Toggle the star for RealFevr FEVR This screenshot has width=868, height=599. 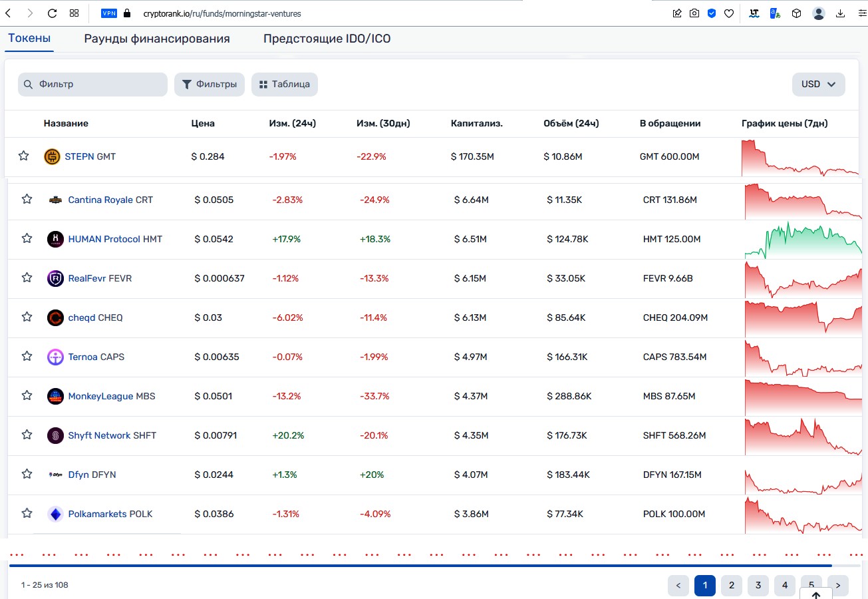27,278
